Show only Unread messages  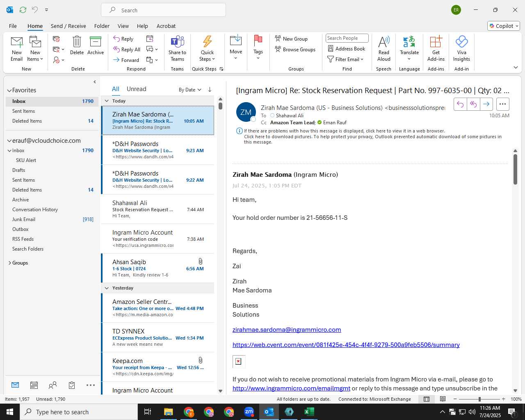pos(137,89)
